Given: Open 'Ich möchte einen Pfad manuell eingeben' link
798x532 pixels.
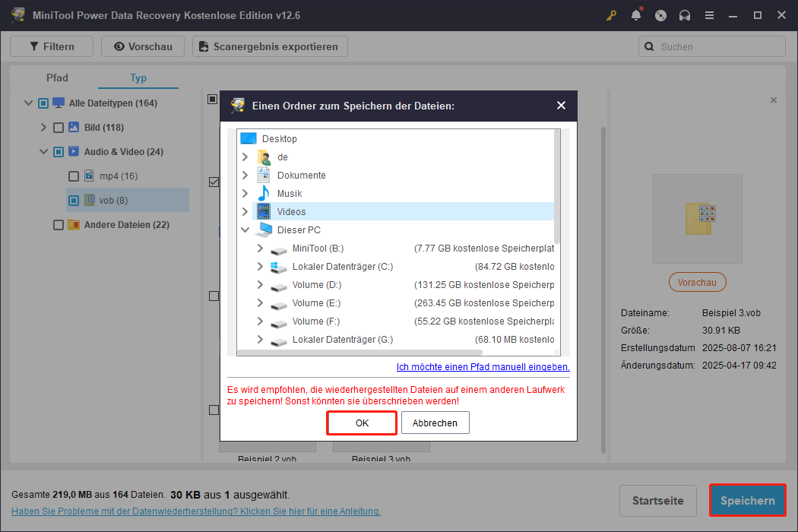Looking at the screenshot, I should 483,366.
